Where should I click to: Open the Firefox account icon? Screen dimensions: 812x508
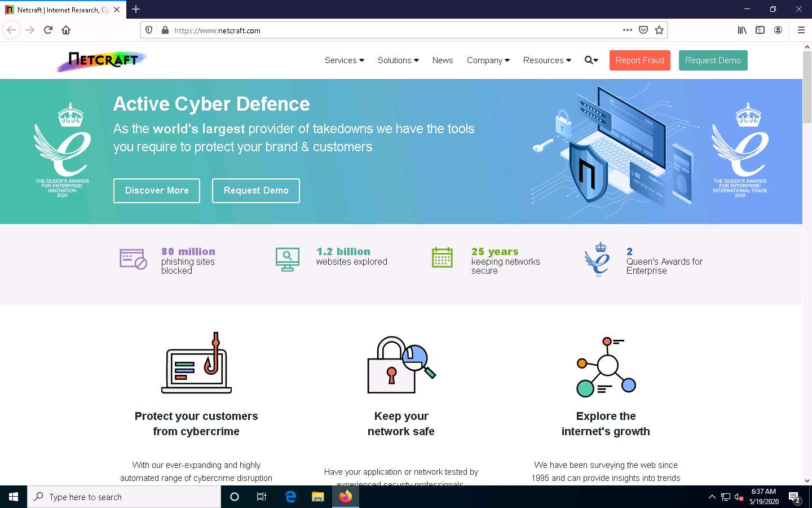tap(778, 30)
